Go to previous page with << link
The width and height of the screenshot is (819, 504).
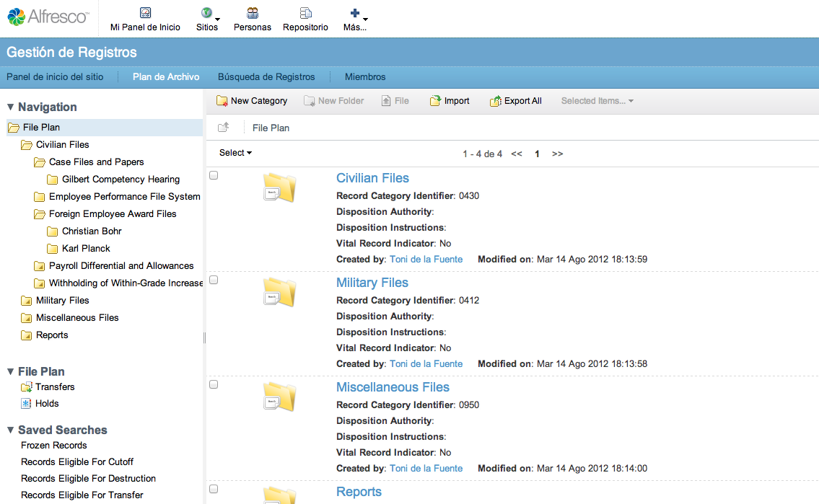point(517,154)
